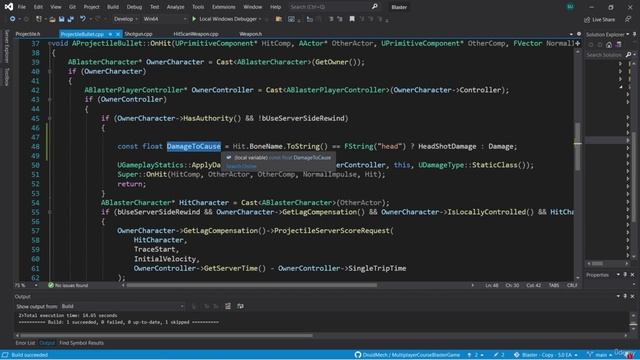Open the Show output from Build dropdown
This screenshot has width=640, height=360.
click(x=122, y=306)
